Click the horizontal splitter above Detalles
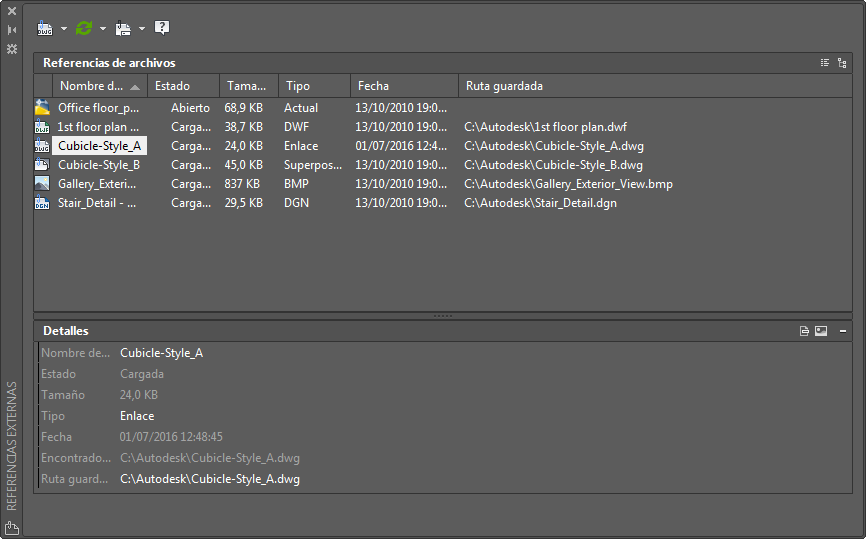The image size is (866, 539). (x=443, y=316)
